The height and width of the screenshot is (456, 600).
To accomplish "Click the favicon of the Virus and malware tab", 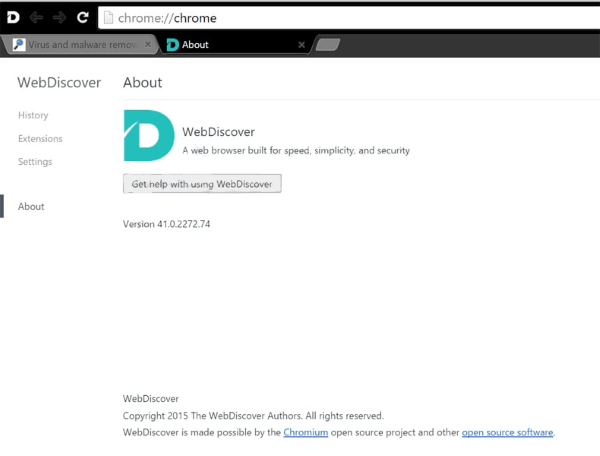I will (x=19, y=44).
